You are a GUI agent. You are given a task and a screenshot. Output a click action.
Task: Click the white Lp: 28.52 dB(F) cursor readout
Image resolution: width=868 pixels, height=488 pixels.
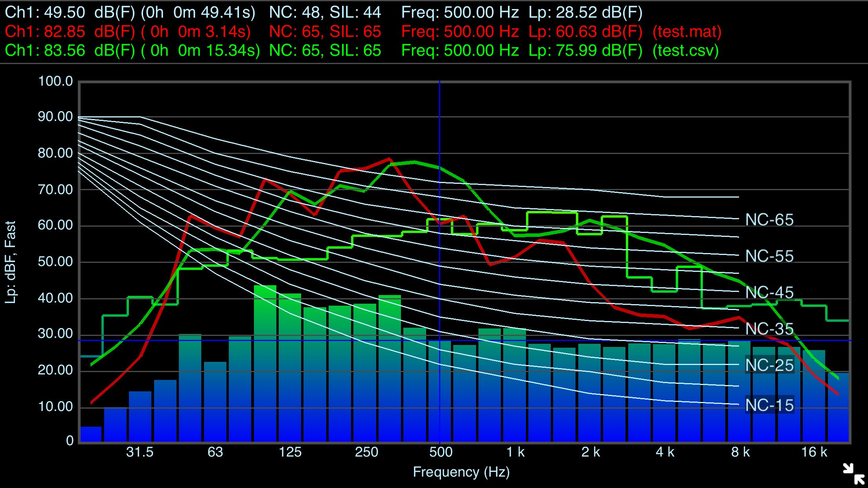point(585,13)
